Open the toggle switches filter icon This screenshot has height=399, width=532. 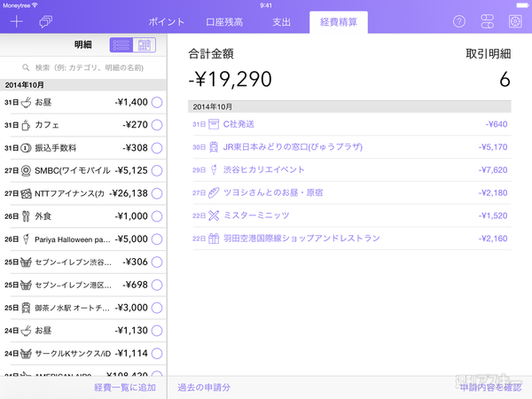pyautogui.click(x=487, y=21)
